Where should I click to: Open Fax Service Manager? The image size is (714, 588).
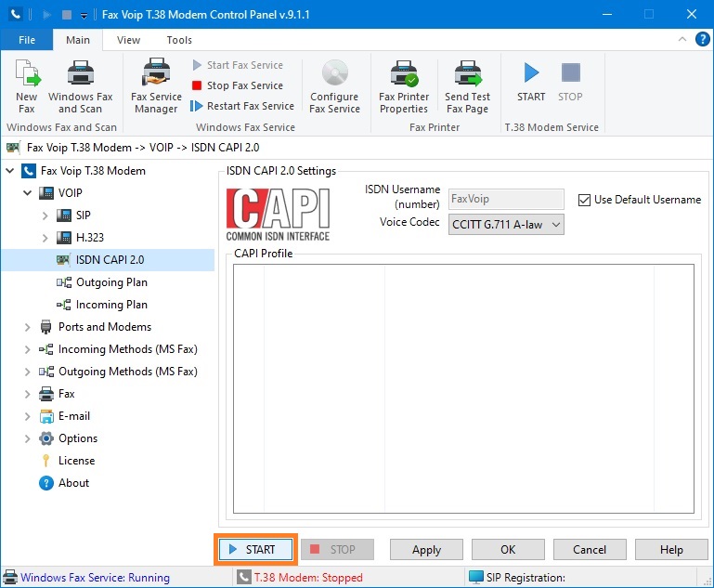(x=156, y=86)
